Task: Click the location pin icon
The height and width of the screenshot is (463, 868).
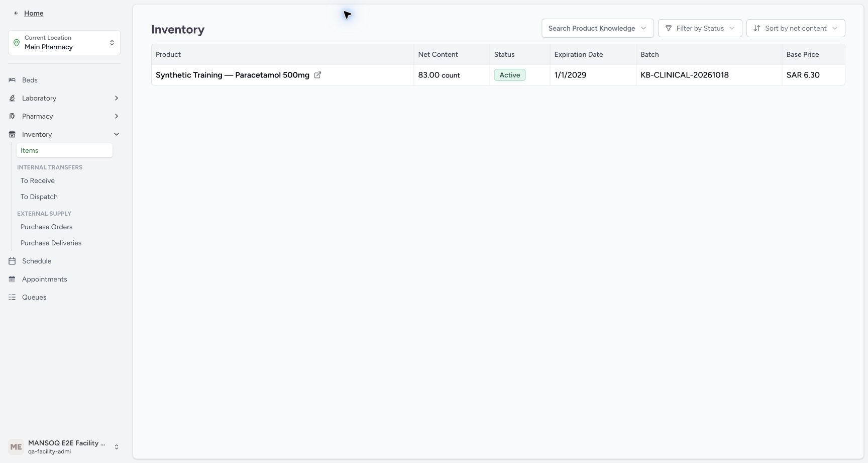Action: coord(17,43)
